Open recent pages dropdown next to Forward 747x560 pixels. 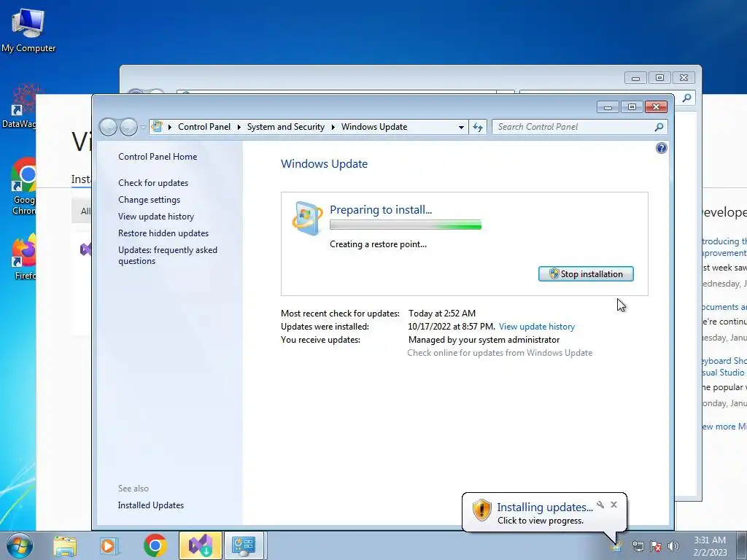coord(143,128)
